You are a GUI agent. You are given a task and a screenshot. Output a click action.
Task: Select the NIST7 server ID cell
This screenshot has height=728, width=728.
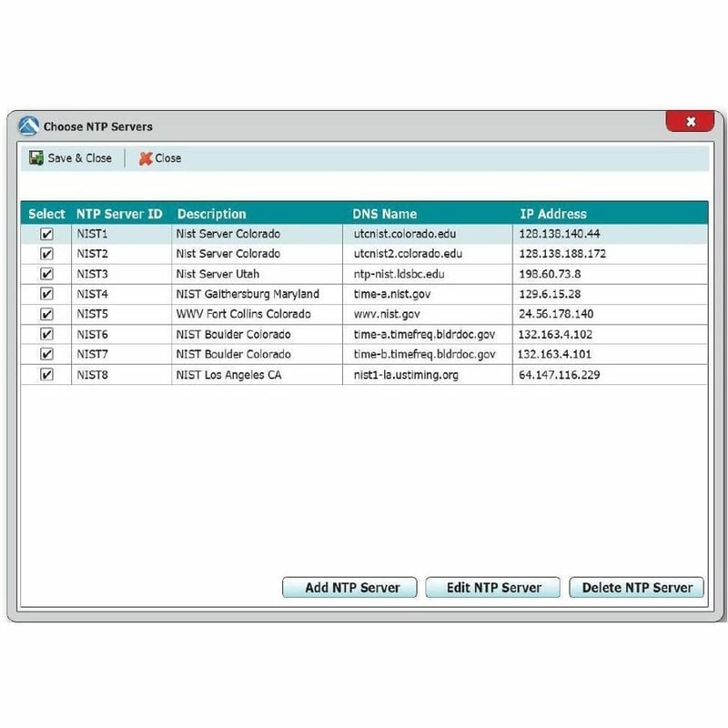[92, 354]
